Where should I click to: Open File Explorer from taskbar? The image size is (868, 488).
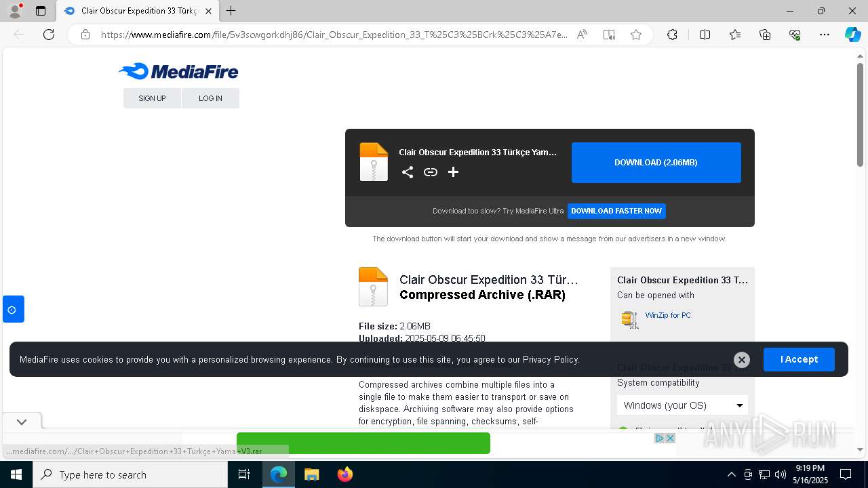pyautogui.click(x=311, y=474)
